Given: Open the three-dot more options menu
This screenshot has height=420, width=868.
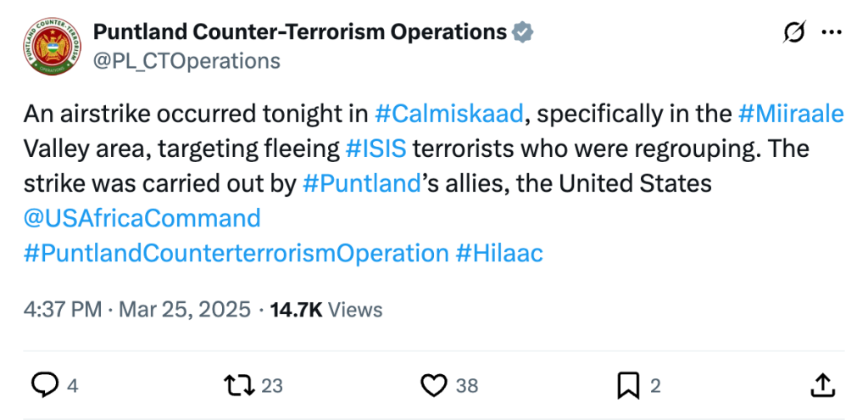Looking at the screenshot, I should [832, 32].
